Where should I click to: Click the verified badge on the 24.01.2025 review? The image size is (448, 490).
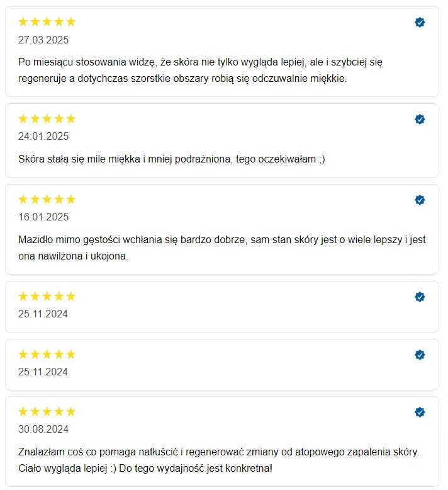tap(420, 119)
